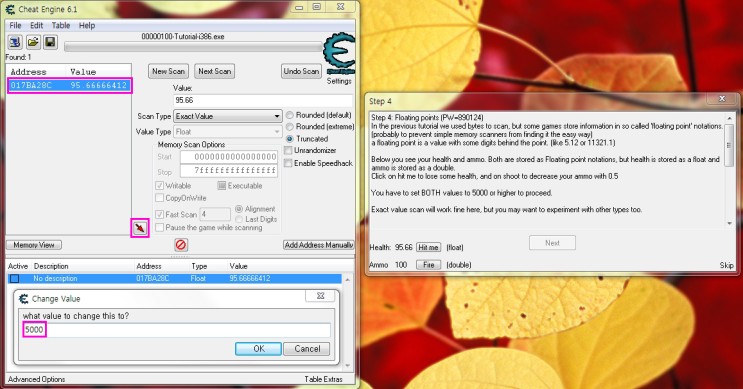The height and width of the screenshot is (389, 743).
Task: Skip the tutorial step
Action: pos(726,265)
